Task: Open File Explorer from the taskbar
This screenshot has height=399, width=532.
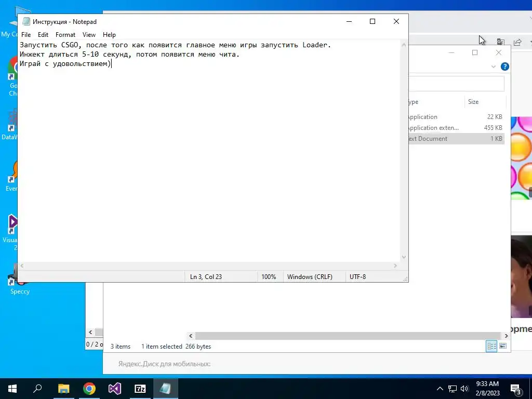Action: [x=63, y=389]
